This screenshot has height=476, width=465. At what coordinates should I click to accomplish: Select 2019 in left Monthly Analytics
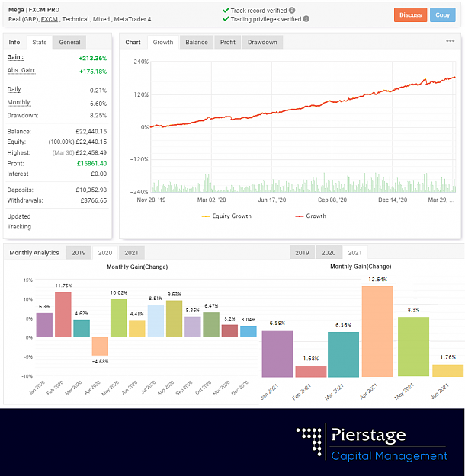click(79, 253)
